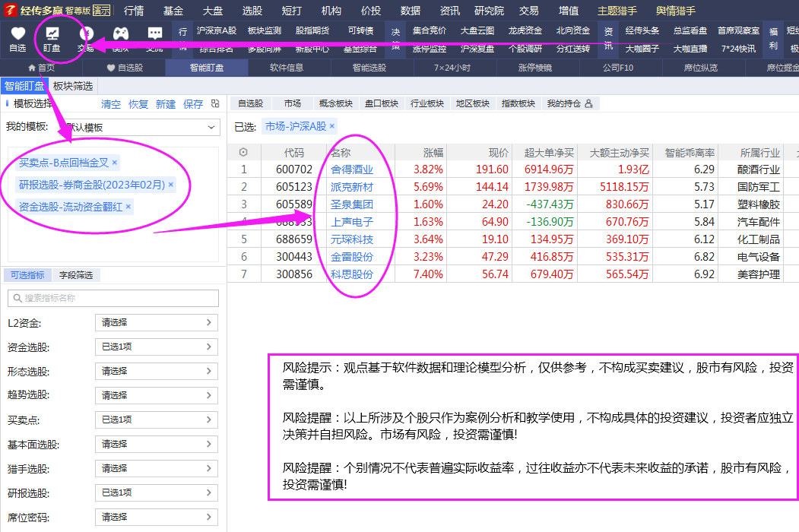The image size is (799, 532).
Task: Open the 机构 top menu
Action: click(331, 10)
